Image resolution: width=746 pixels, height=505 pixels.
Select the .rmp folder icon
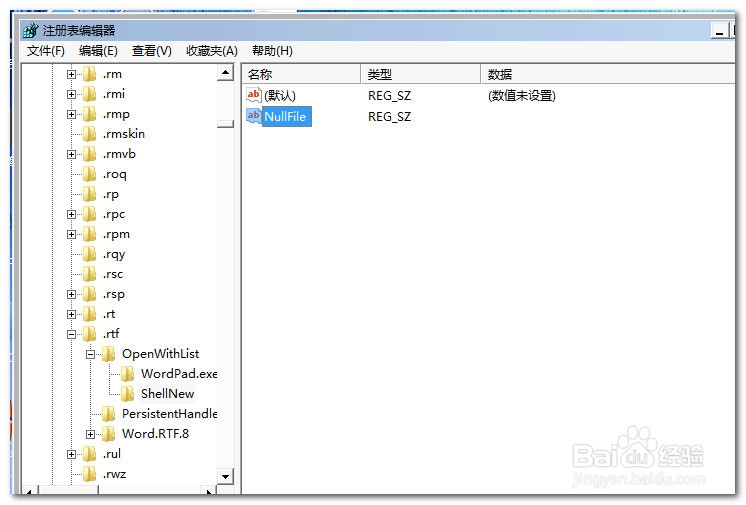tap(89, 114)
